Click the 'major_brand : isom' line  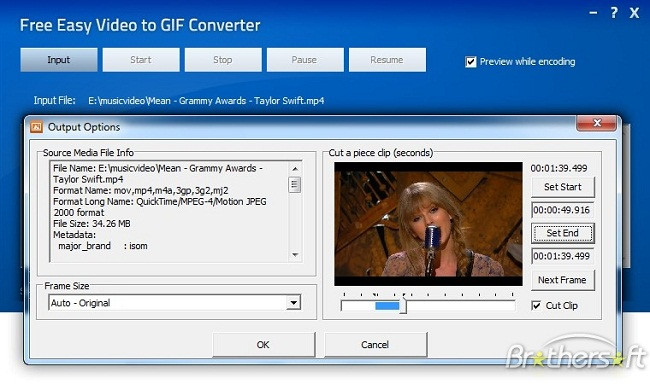[102, 246]
